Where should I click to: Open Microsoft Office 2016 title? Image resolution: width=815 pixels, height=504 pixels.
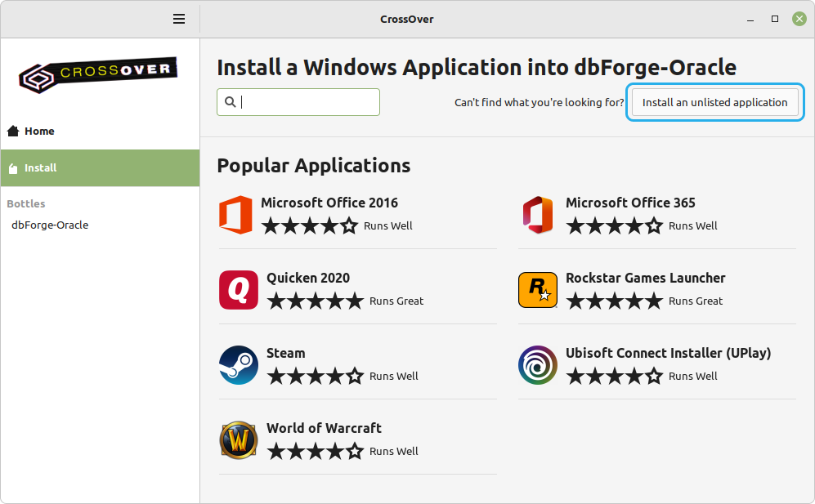coord(329,203)
